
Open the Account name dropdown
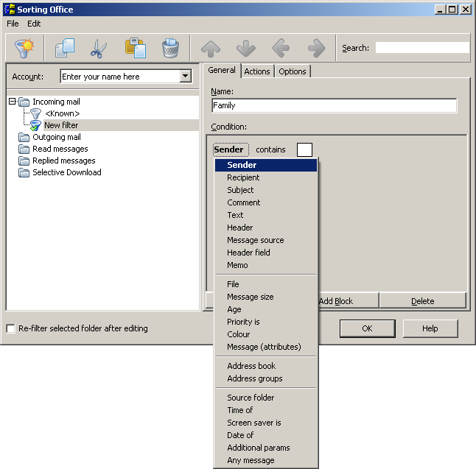185,77
